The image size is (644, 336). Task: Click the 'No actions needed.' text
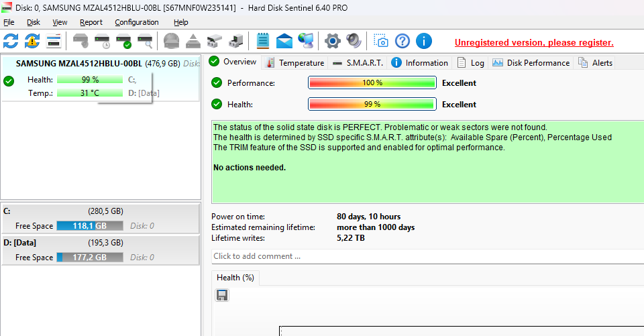point(250,168)
